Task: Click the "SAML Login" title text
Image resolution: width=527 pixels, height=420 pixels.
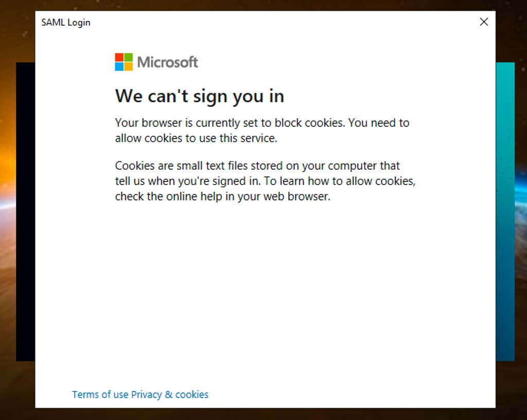Action: (65, 22)
